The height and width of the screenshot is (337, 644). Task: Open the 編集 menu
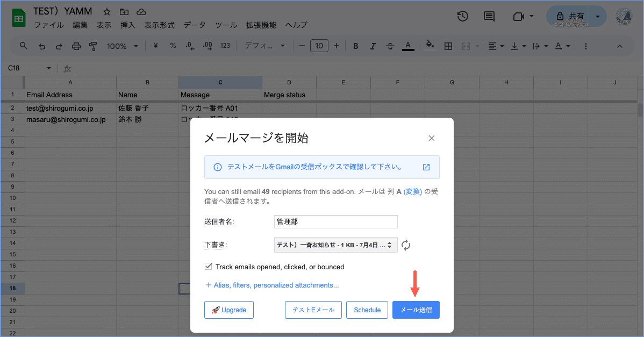pos(80,25)
